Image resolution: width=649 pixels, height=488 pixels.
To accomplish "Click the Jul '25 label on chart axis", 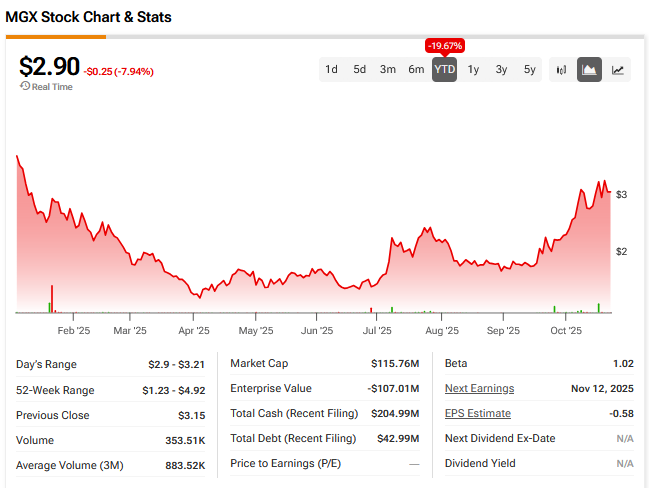I will tap(376, 330).
